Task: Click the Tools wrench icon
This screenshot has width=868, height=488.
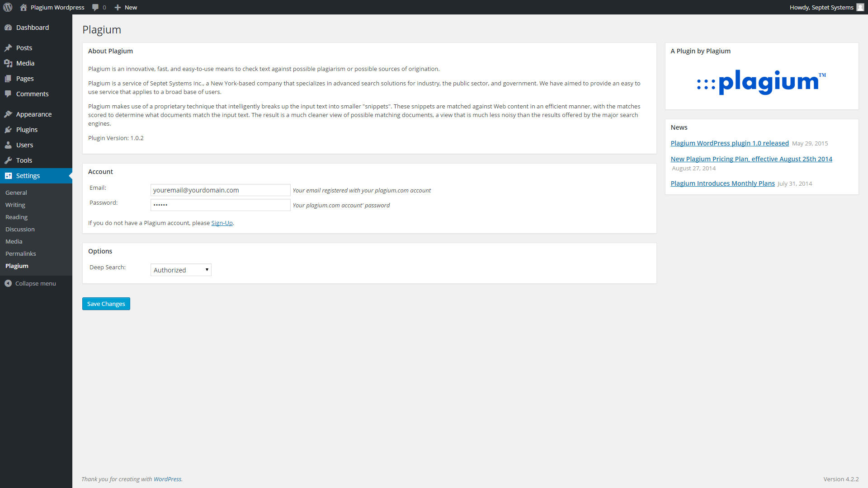Action: tap(8, 160)
